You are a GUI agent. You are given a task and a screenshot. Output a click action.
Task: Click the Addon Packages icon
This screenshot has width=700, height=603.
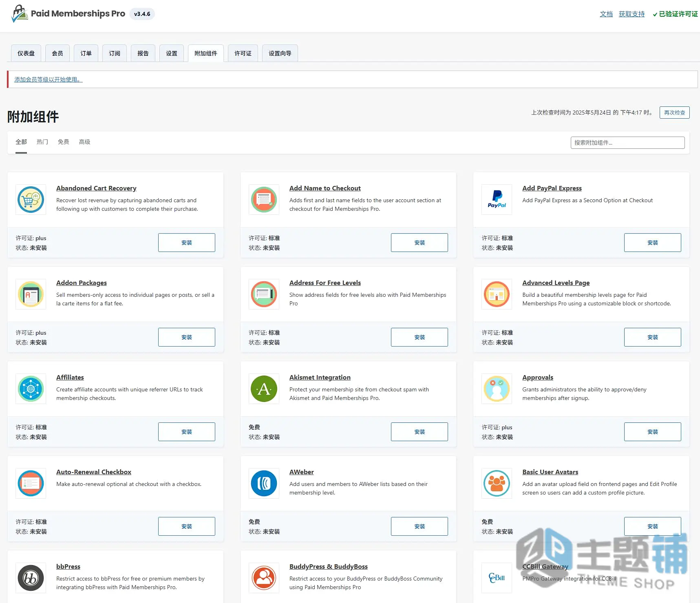pyautogui.click(x=31, y=294)
